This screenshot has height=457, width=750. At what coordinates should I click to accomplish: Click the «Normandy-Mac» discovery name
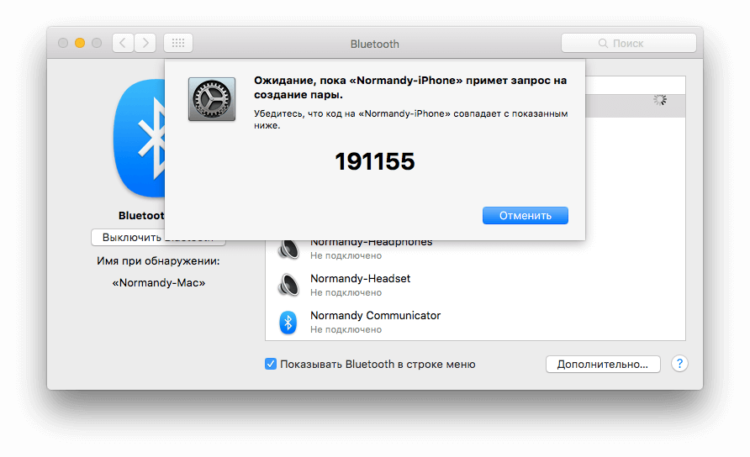pyautogui.click(x=158, y=283)
